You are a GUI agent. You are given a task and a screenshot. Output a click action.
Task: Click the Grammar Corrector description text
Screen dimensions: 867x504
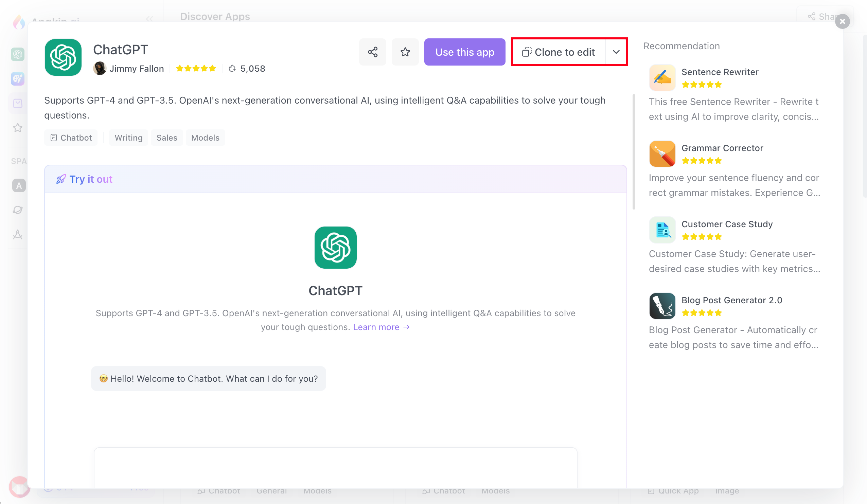point(734,185)
